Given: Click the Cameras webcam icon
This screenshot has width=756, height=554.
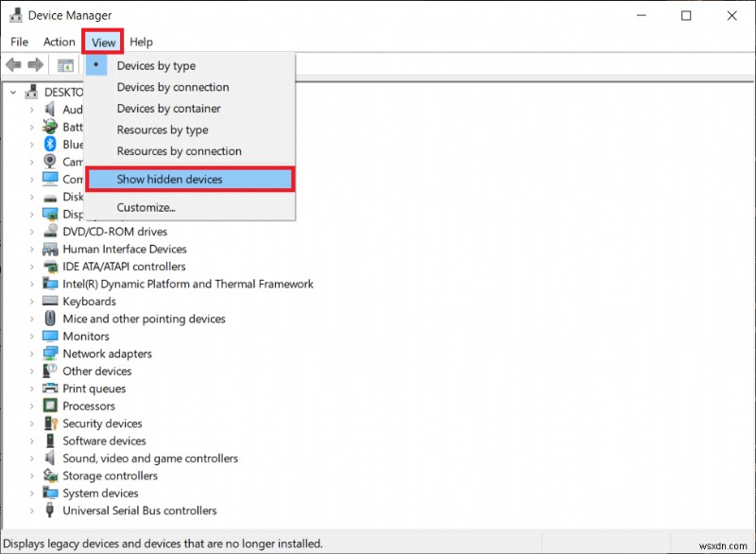Looking at the screenshot, I should coord(50,162).
